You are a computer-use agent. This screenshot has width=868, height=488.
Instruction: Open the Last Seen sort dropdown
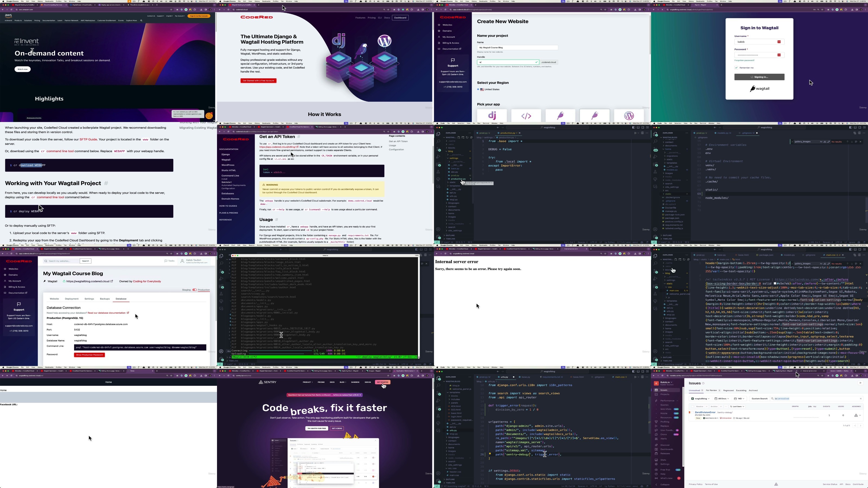tap(737, 406)
